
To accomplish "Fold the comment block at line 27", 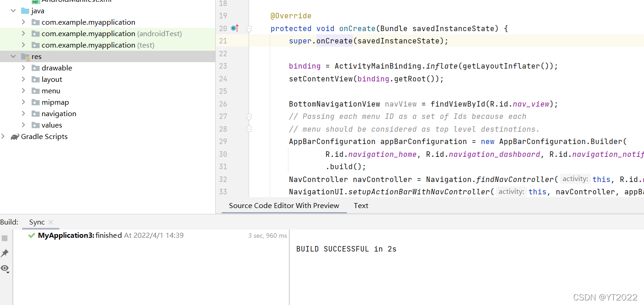I will click(249, 117).
